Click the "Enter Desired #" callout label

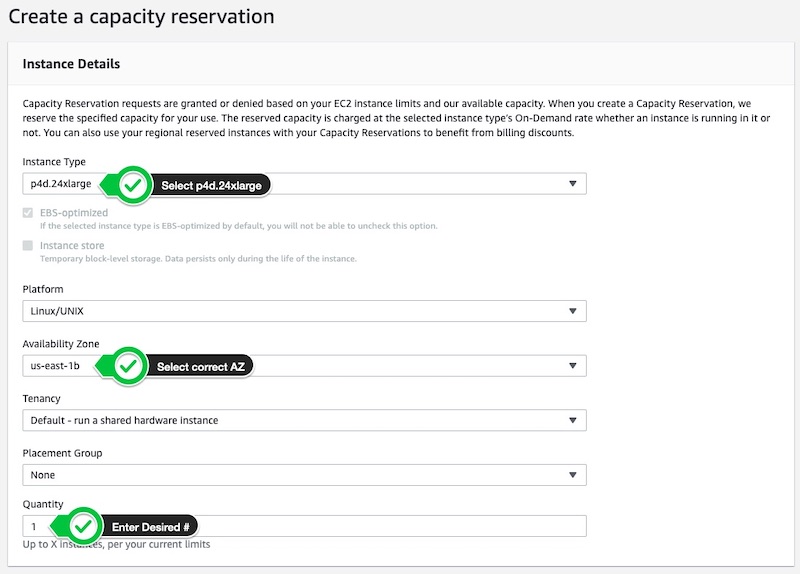click(150, 526)
